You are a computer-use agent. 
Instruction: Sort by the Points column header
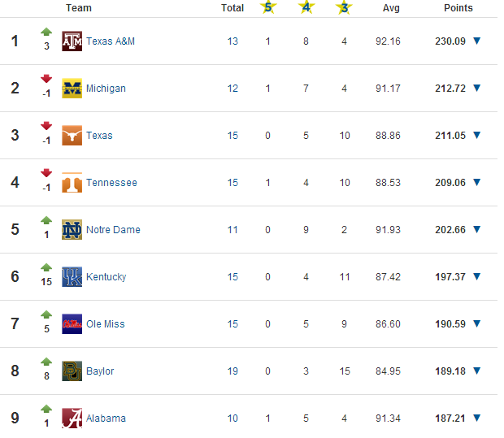point(458,7)
